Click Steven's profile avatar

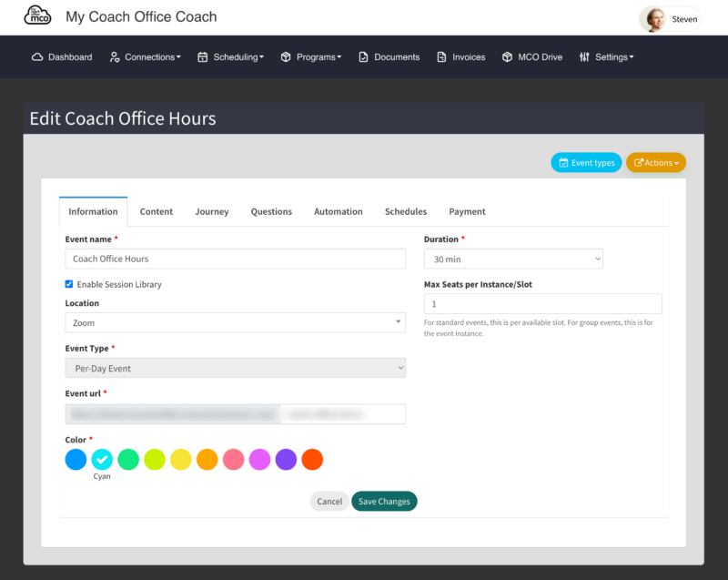[654, 19]
